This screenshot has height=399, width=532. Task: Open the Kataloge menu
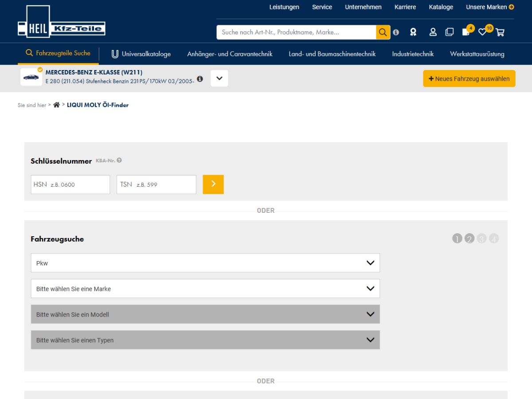[441, 7]
